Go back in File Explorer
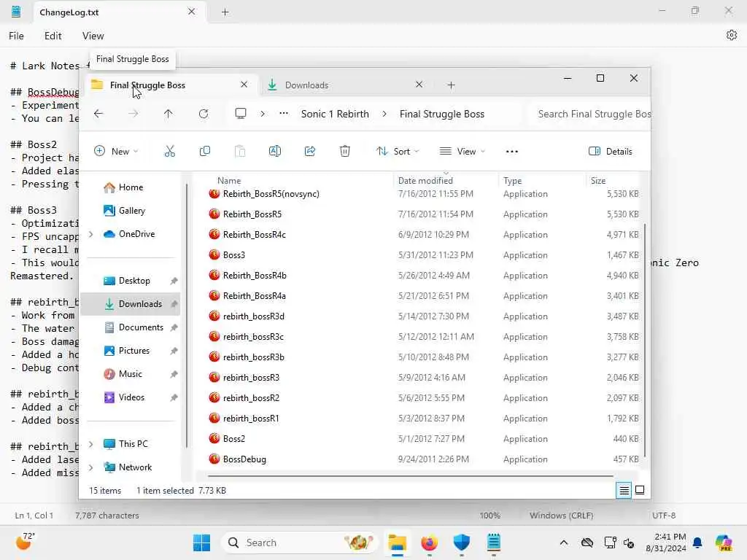 click(x=98, y=114)
